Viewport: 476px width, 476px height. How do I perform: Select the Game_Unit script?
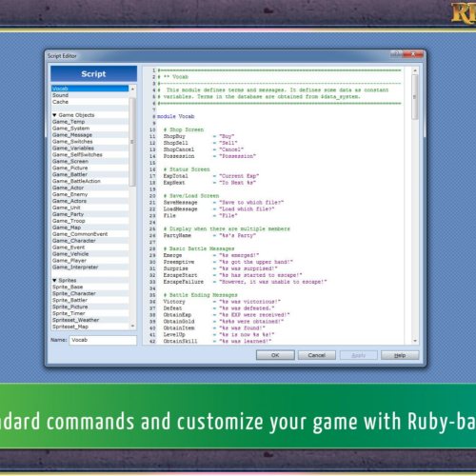tap(90, 208)
